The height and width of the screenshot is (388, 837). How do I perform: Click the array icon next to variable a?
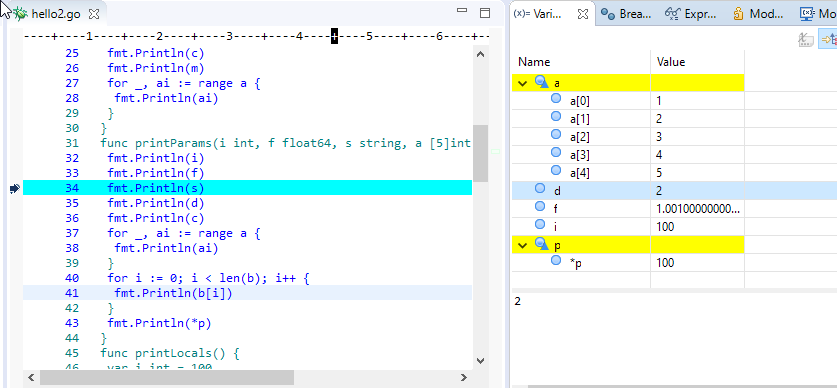(542, 82)
